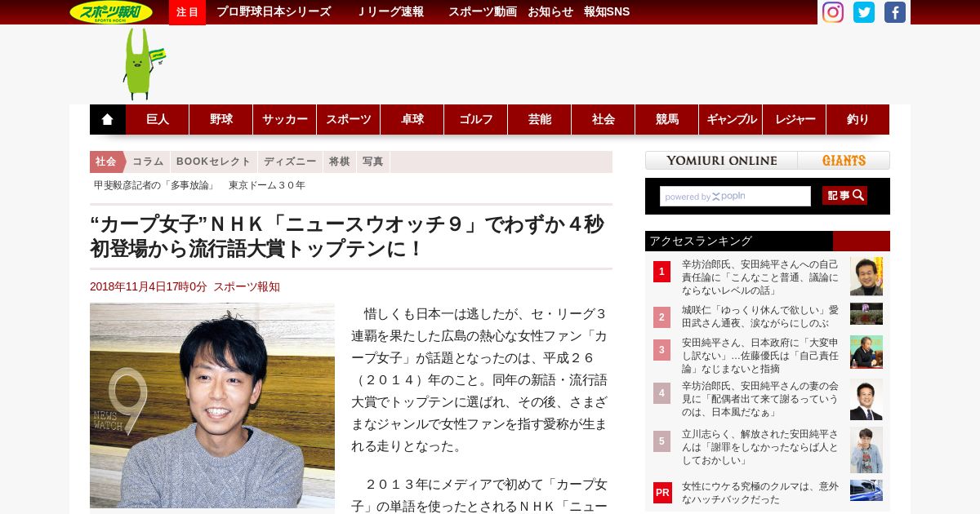This screenshot has height=514, width=980.
Task: Select 競馬 navigation tab
Action: pos(667,119)
